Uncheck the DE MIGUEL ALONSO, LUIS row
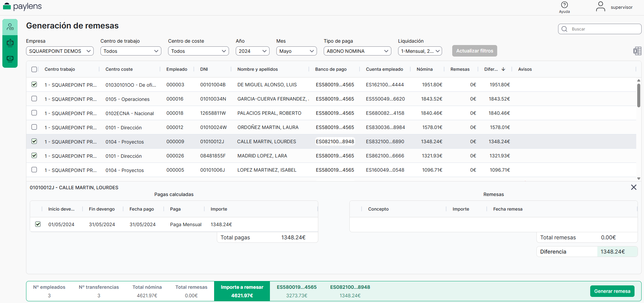The height and width of the screenshot is (303, 644). [34, 84]
